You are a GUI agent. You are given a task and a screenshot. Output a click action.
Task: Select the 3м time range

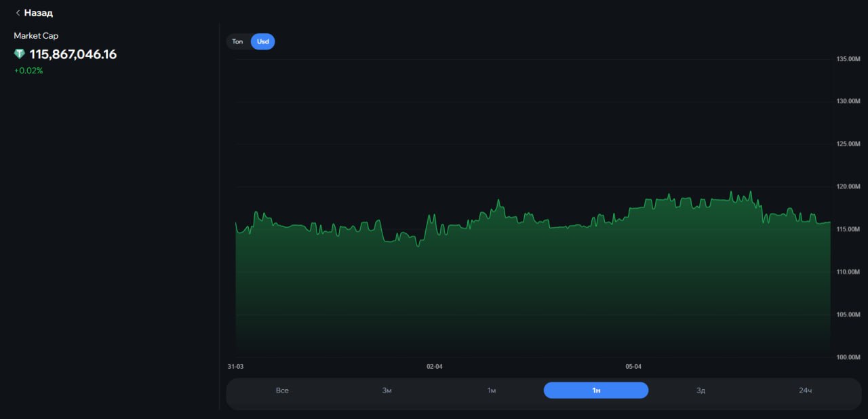387,391
